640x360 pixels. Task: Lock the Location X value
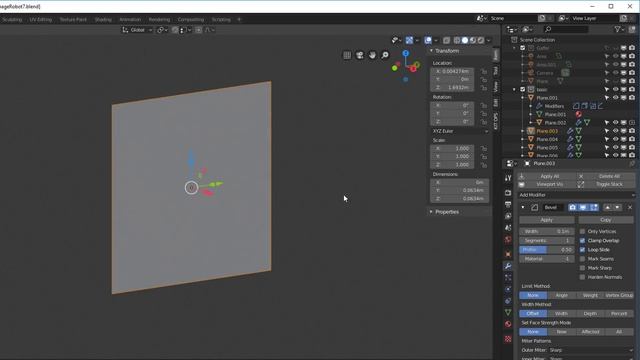(484, 71)
